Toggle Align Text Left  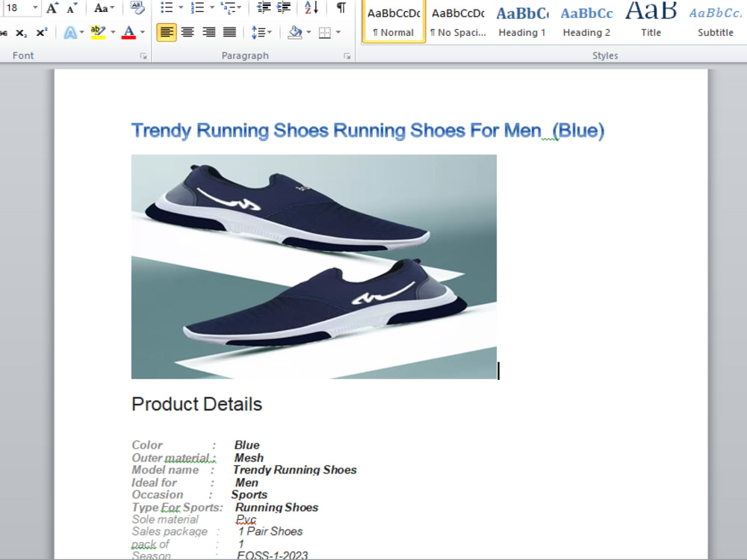tap(167, 32)
